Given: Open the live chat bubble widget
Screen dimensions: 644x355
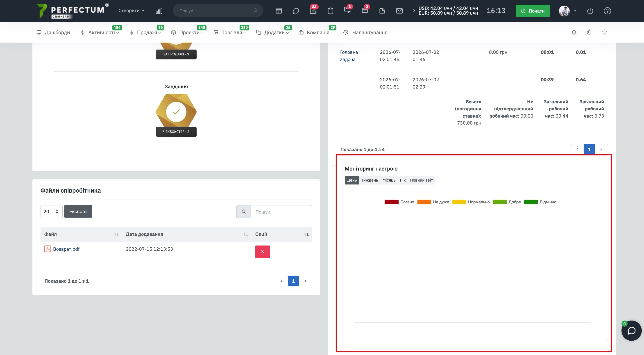Looking at the screenshot, I should (631, 330).
